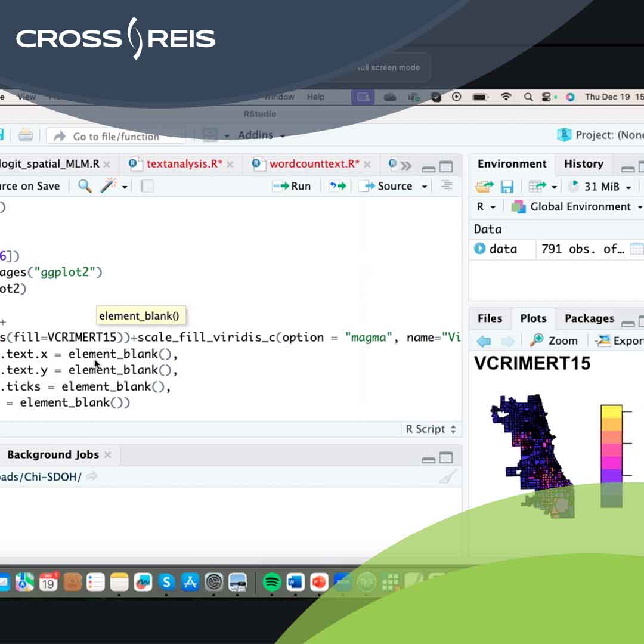Open the Packages tab
Viewport: 644px width, 644px height.
[589, 318]
